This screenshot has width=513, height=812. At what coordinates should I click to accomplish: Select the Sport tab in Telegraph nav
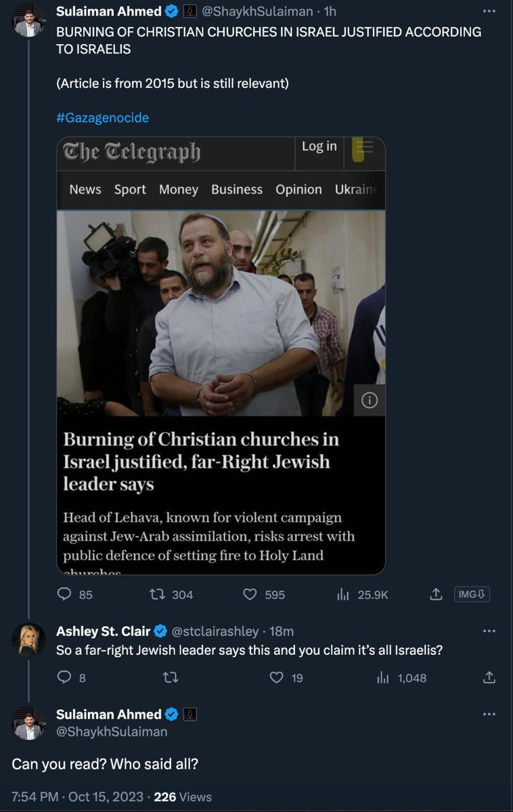pos(130,190)
